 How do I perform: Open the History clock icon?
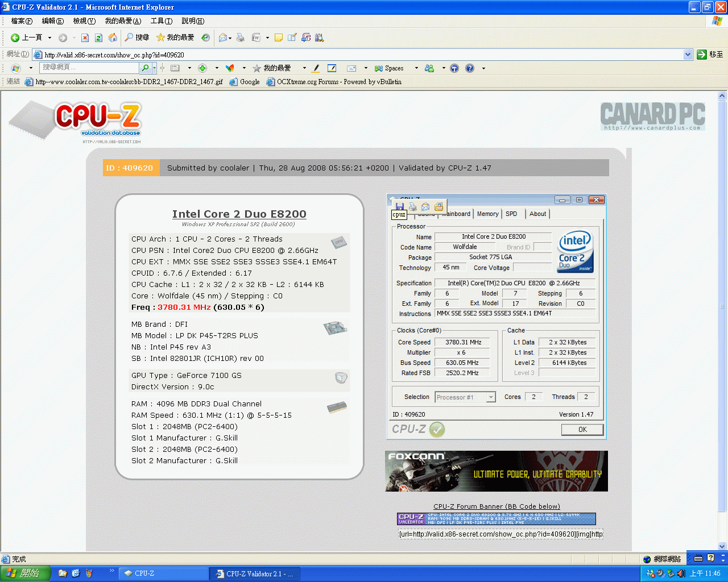(205, 38)
